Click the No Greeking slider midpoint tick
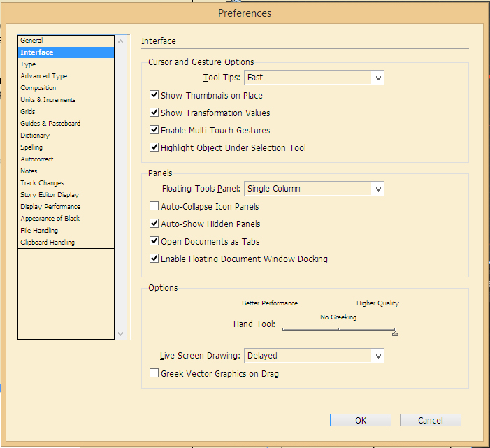The image size is (490, 448). click(338, 329)
